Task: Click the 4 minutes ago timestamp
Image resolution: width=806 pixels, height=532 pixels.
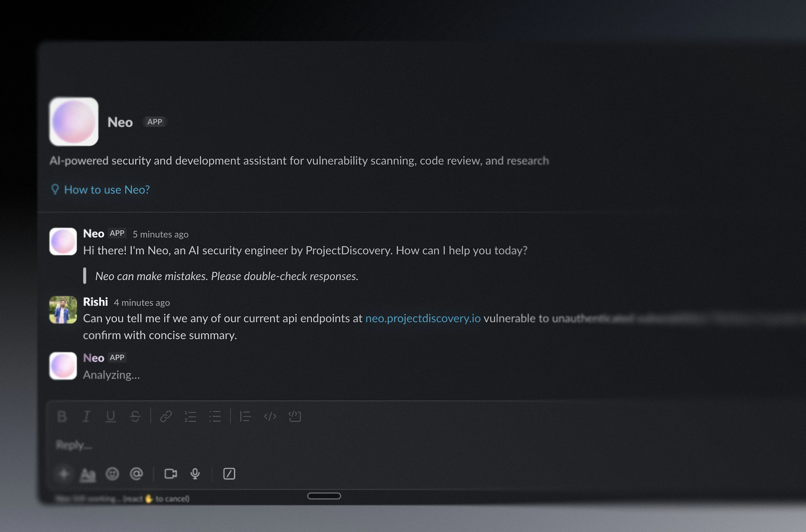Action: (142, 302)
